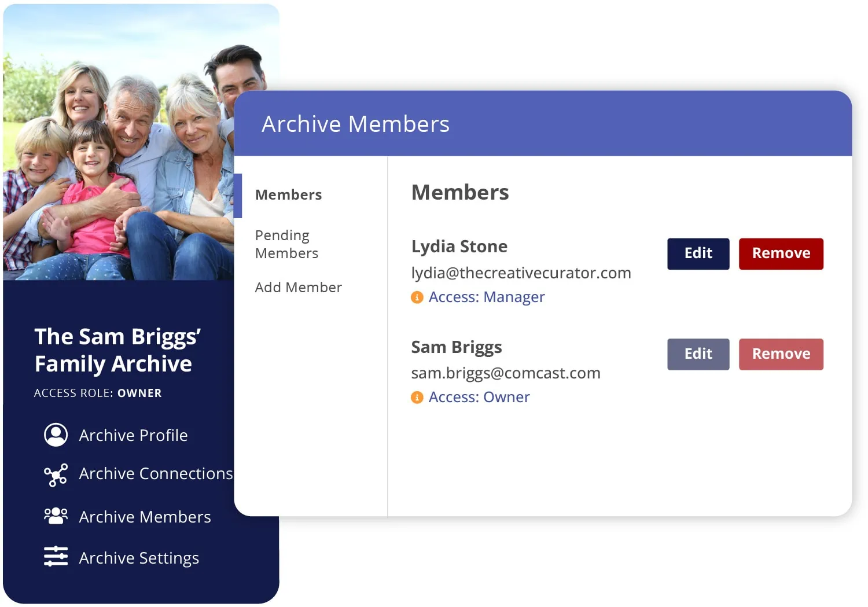Click lydia@thecreativecurator.com email address
The height and width of the screenshot is (607, 868).
click(521, 273)
